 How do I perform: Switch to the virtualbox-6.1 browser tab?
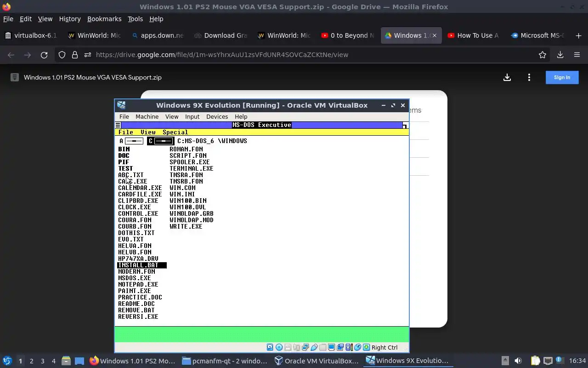31,35
